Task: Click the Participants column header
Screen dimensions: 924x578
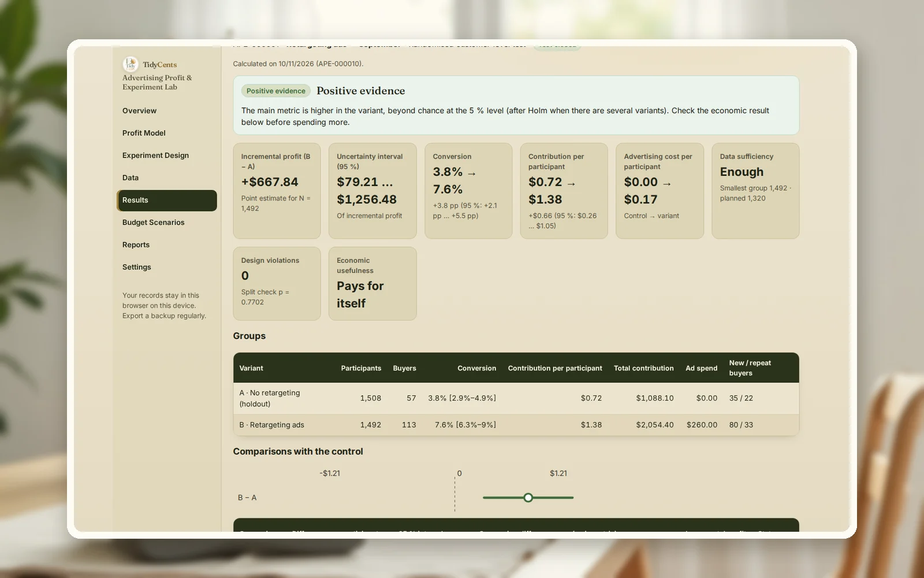Action: pyautogui.click(x=361, y=368)
